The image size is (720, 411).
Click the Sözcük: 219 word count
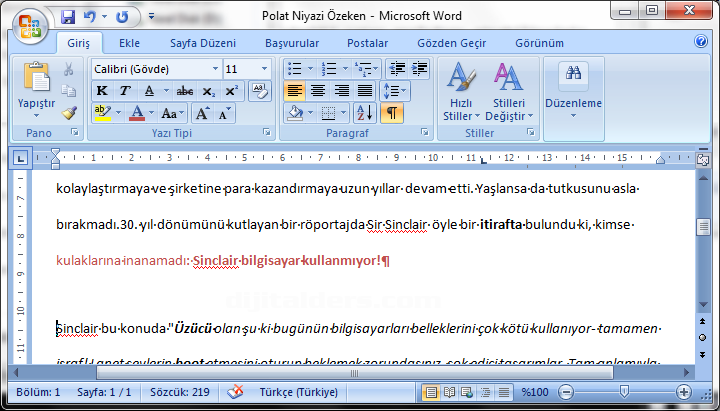click(180, 392)
